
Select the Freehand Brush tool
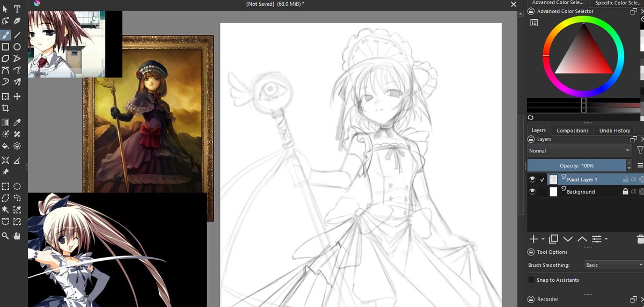click(x=5, y=34)
